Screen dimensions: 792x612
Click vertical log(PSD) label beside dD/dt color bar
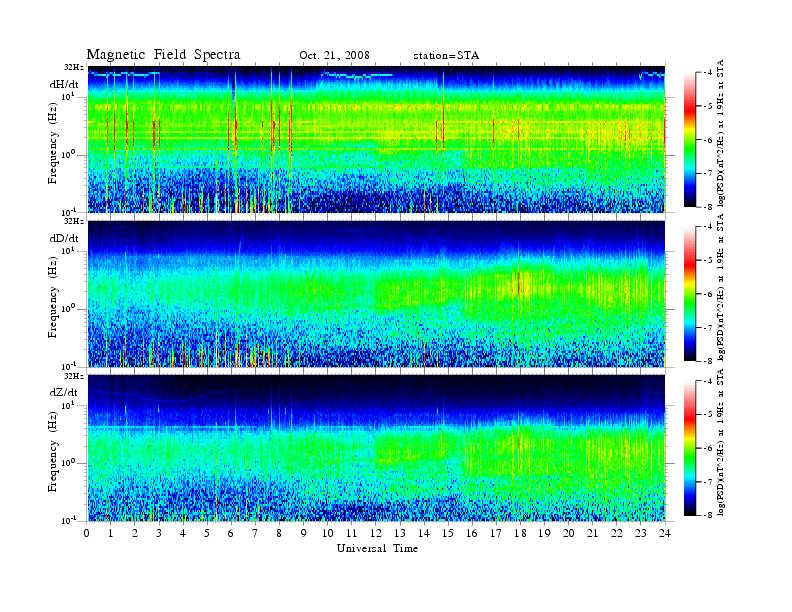721,287
